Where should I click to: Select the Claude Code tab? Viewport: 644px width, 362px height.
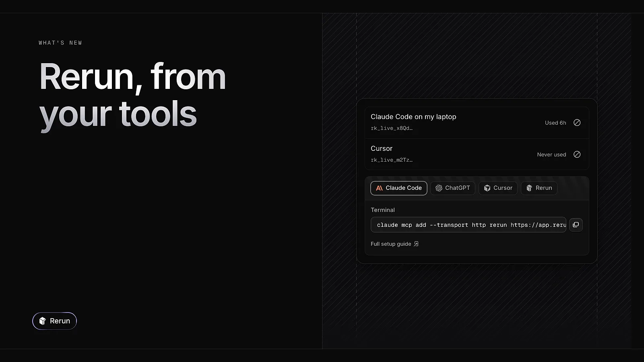[x=399, y=188]
